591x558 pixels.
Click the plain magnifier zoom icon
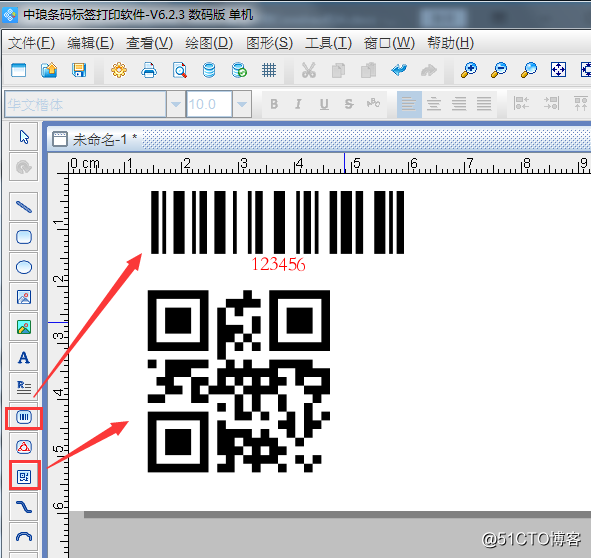coord(529,70)
